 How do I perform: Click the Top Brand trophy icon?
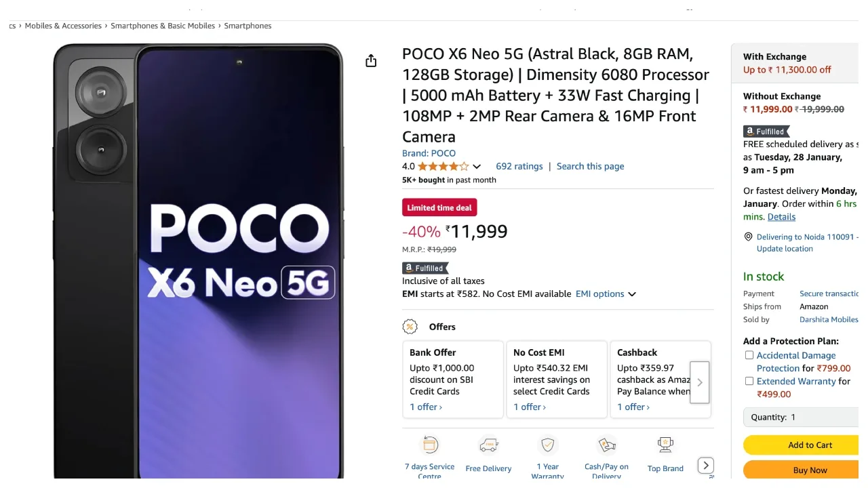[x=665, y=445]
